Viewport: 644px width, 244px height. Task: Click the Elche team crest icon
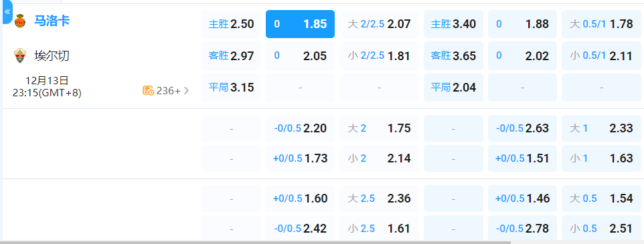[x=19, y=55]
